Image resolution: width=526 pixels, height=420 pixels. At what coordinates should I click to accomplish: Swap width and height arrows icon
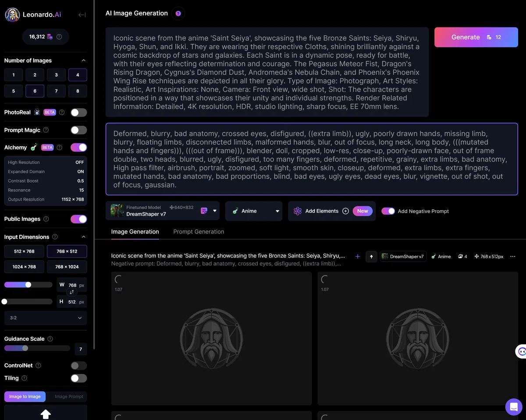(72, 292)
